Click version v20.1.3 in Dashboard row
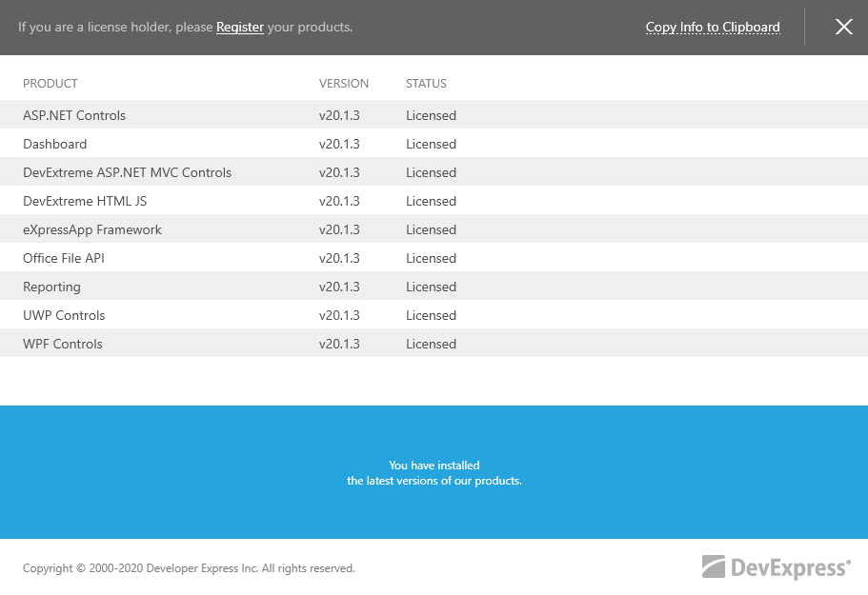The width and height of the screenshot is (868, 595). 339,144
